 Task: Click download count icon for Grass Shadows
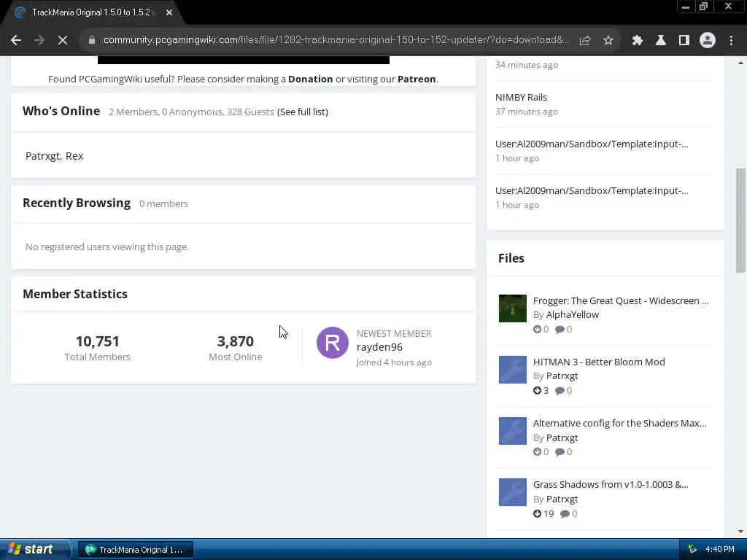(538, 513)
